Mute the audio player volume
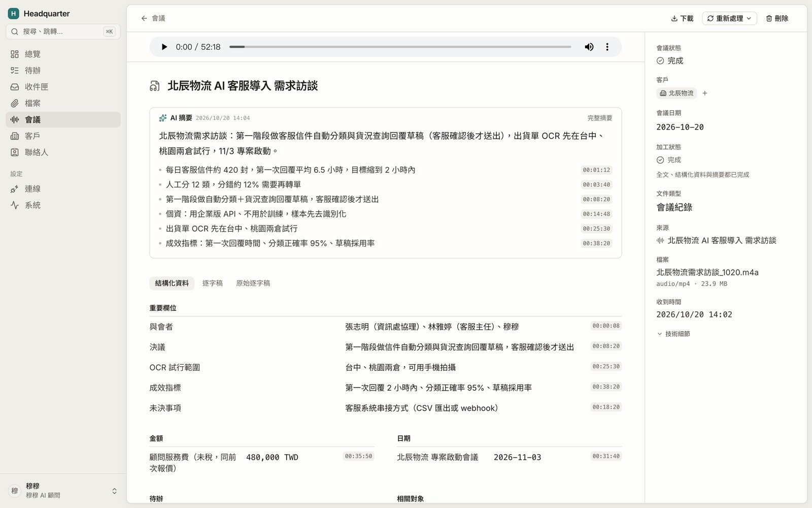The width and height of the screenshot is (812, 508). click(x=589, y=47)
